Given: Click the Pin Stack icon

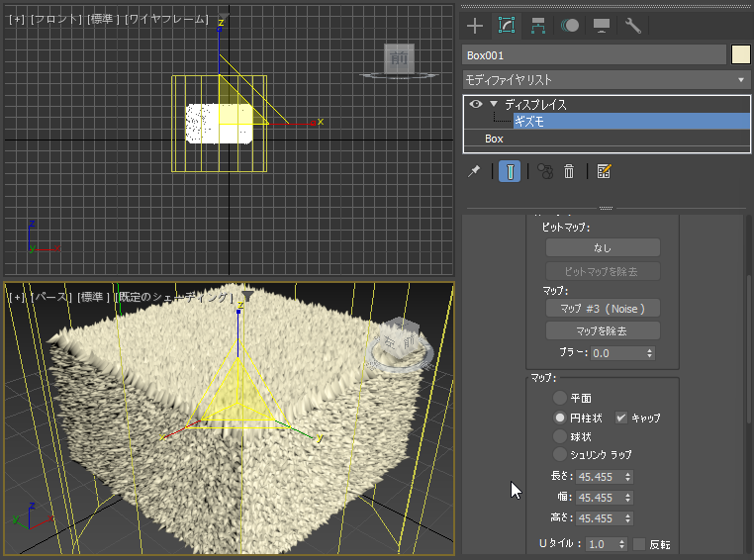Looking at the screenshot, I should (474, 171).
